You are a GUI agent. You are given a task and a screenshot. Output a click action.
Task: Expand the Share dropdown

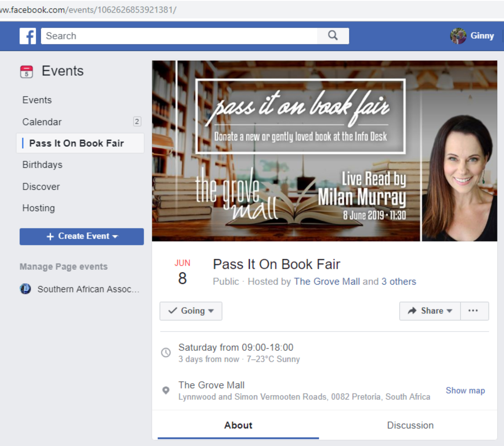(430, 311)
